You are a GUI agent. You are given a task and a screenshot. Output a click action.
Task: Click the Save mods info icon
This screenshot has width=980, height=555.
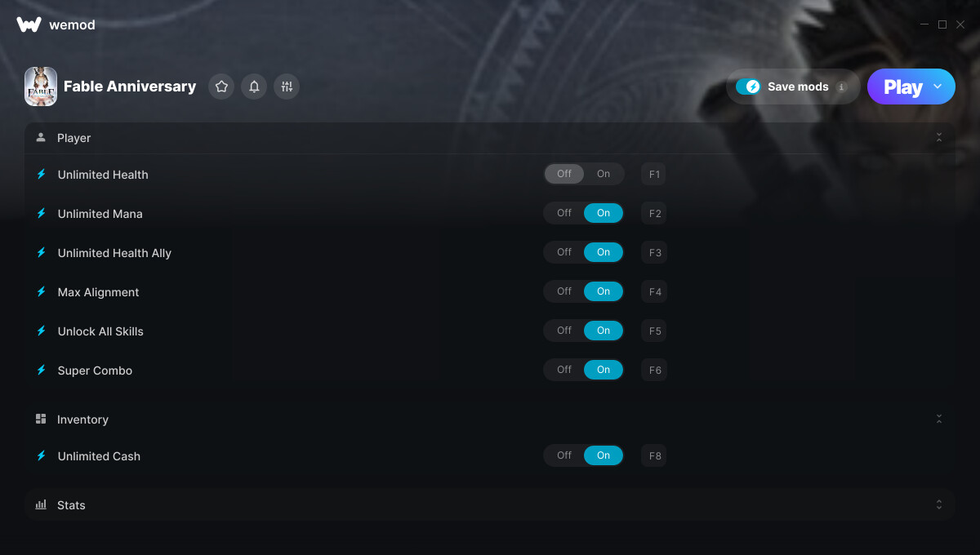pos(842,87)
